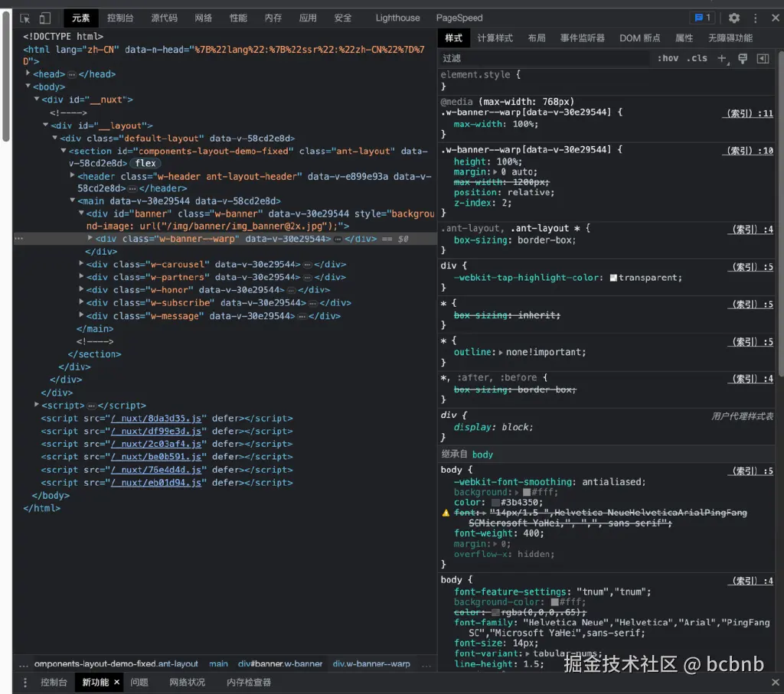The height and width of the screenshot is (694, 784).
Task: Expand the w-subscribe div node
Action: coord(81,302)
